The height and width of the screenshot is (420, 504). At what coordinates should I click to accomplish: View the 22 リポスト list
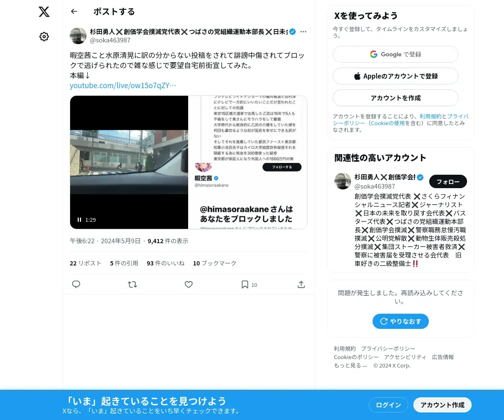[86, 263]
